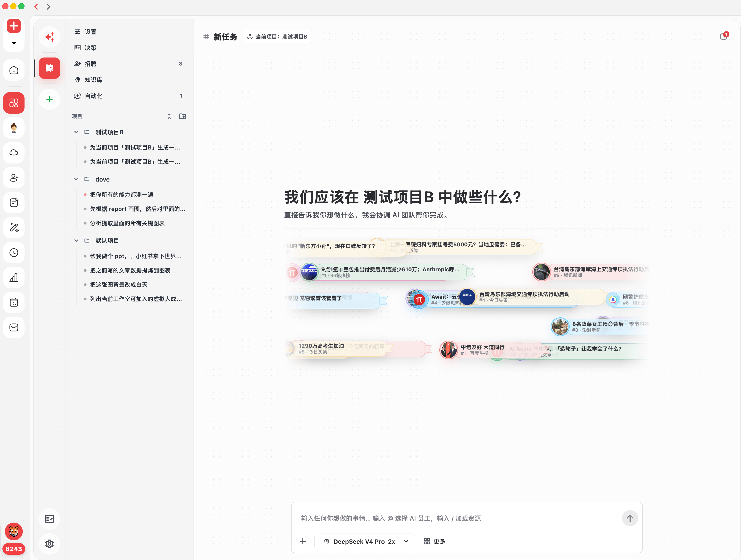Open the 腾讯新闻 card 台湾岛东部海域海上交通专项执法行动

(x=591, y=272)
